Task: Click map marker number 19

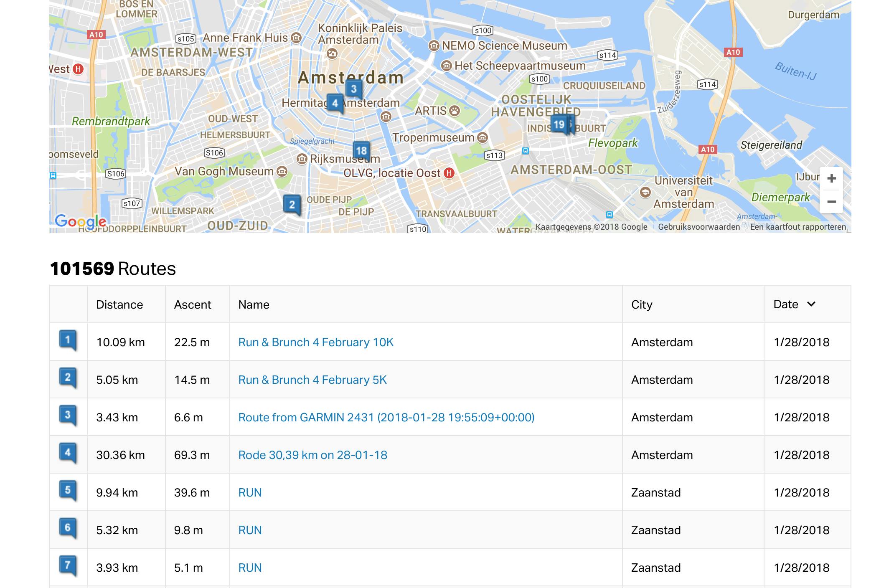Action: 559,124
